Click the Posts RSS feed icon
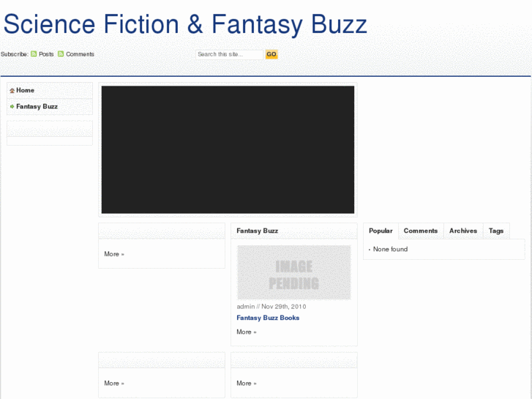This screenshot has height=399, width=532. click(x=34, y=54)
